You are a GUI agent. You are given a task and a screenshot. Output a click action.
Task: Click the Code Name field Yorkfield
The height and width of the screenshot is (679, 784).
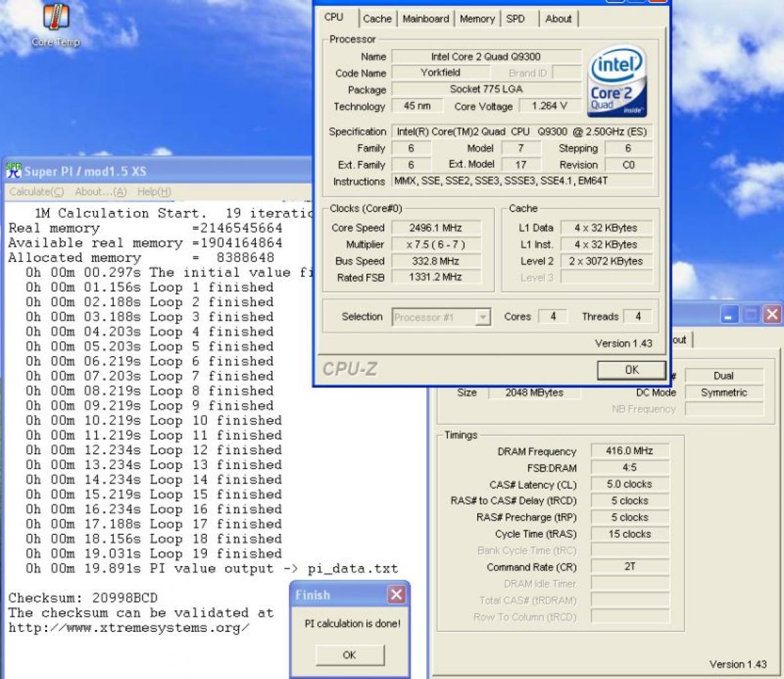pyautogui.click(x=440, y=72)
